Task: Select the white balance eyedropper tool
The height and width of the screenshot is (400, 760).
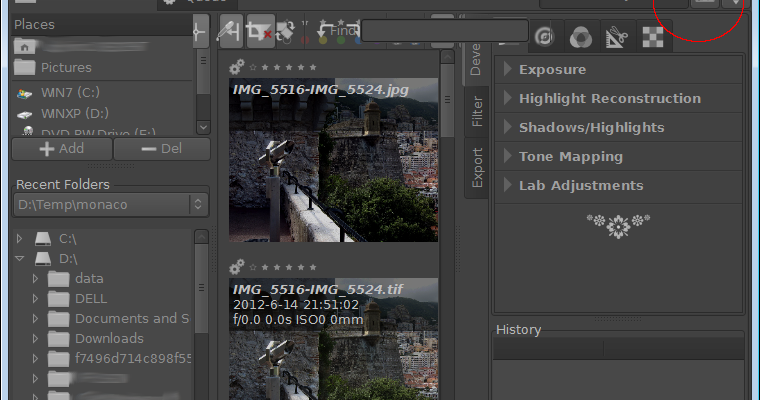Action: pos(230,32)
